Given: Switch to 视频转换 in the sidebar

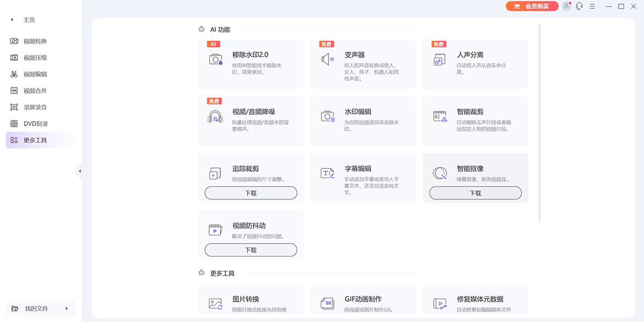Looking at the screenshot, I should pyautogui.click(x=35, y=41).
